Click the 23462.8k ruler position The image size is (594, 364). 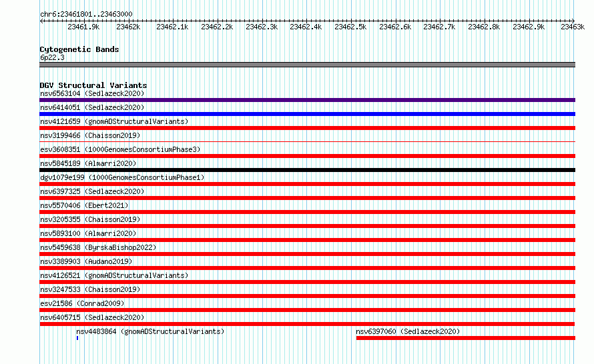484,27
